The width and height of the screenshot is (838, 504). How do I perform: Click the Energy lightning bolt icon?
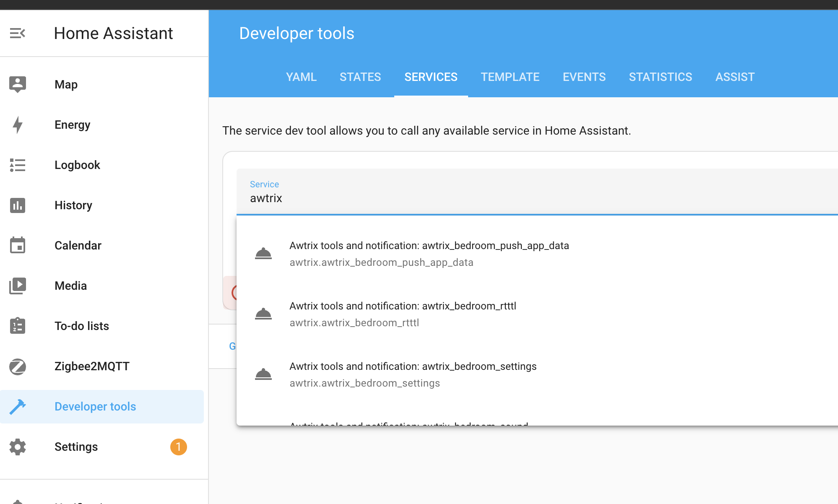[18, 125]
